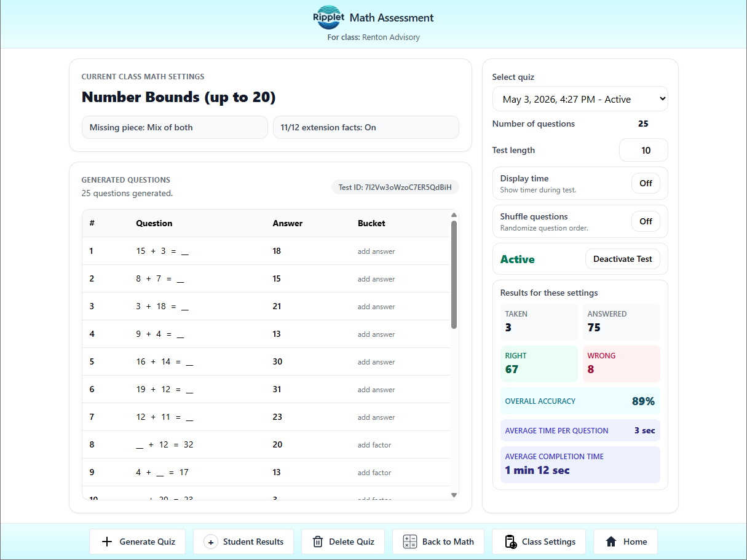This screenshot has width=747, height=560.
Task: Click the Answer column header
Action: (288, 223)
